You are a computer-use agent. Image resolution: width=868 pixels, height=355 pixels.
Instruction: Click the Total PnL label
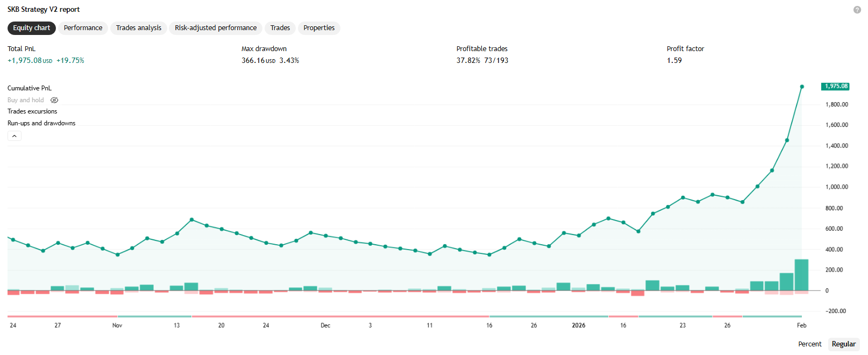tap(22, 49)
